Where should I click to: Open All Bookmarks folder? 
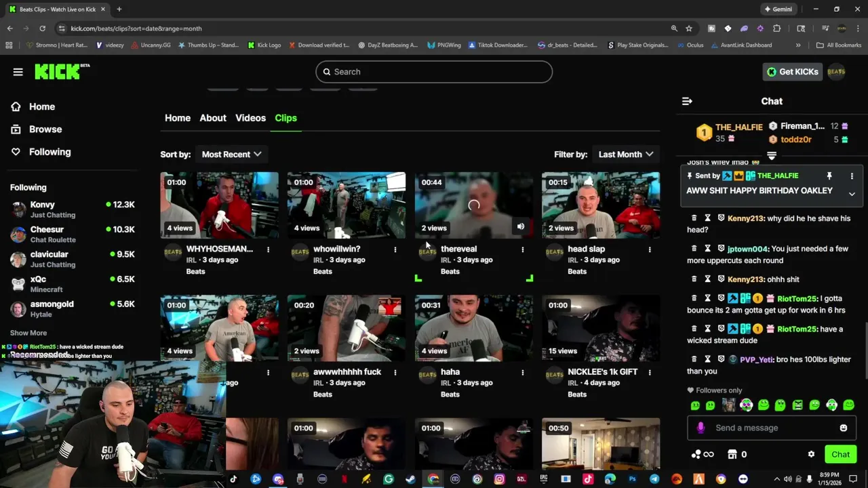click(838, 45)
